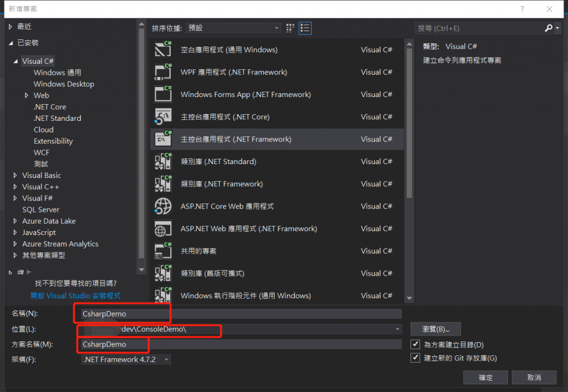Collapse the Visual C# tree node
Image resolution: width=568 pixels, height=392 pixels.
(15, 61)
